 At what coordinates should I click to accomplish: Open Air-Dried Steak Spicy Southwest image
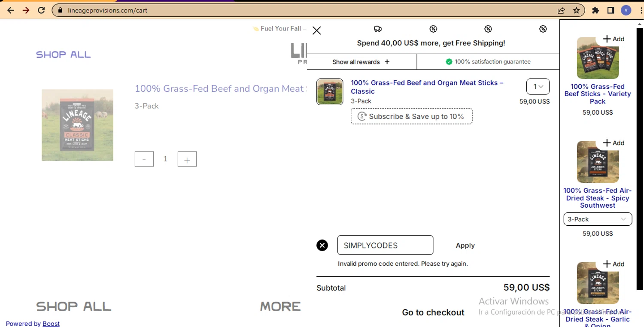[598, 162]
